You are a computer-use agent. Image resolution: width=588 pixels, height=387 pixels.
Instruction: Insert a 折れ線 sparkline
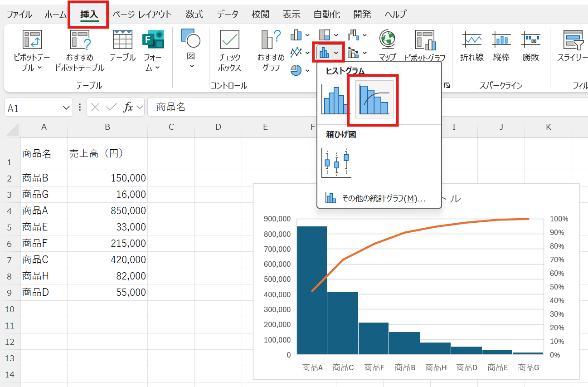[471, 40]
